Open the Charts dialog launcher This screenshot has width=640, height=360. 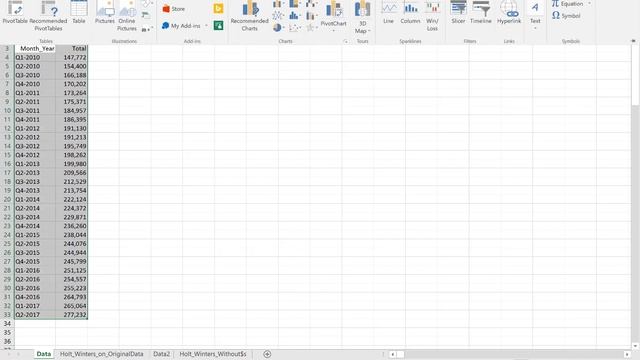(346, 41)
